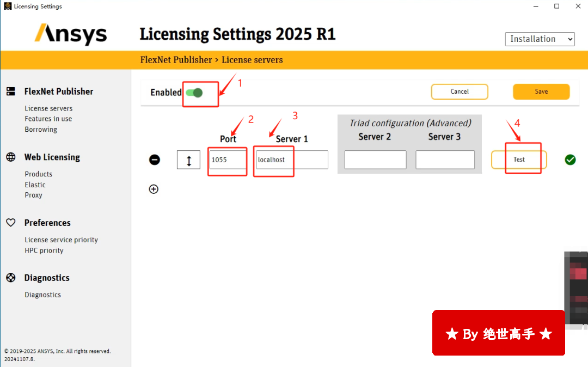
Task: Click the green checkmark status icon
Action: [x=570, y=160]
